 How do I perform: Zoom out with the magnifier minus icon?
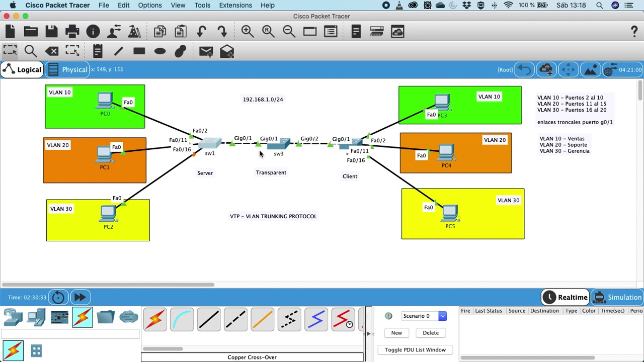(x=289, y=32)
